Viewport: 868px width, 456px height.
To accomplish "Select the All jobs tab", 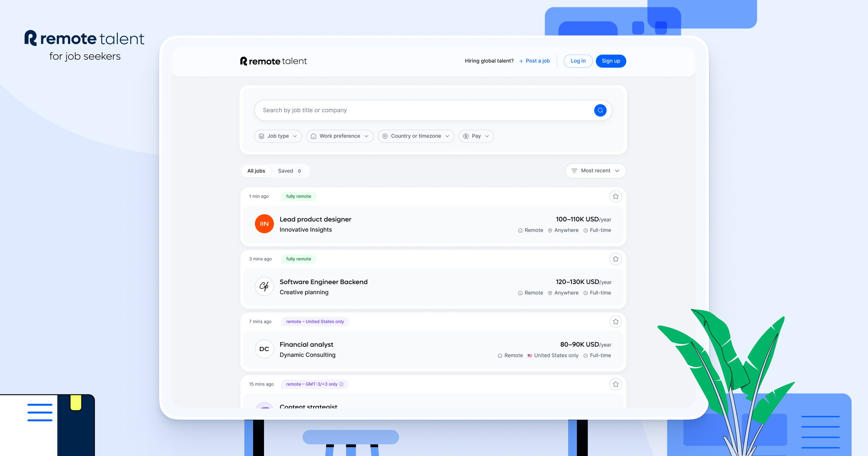I will 257,170.
